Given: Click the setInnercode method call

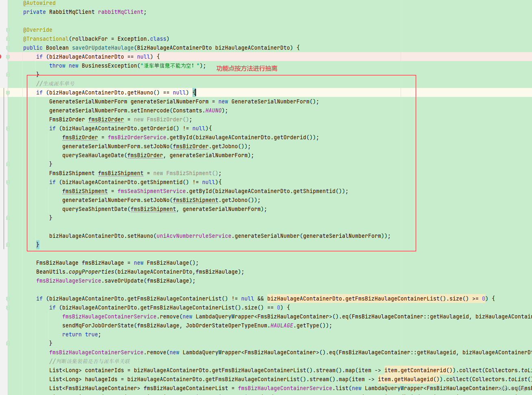Looking at the screenshot, I should pyautogui.click(x=150, y=110).
